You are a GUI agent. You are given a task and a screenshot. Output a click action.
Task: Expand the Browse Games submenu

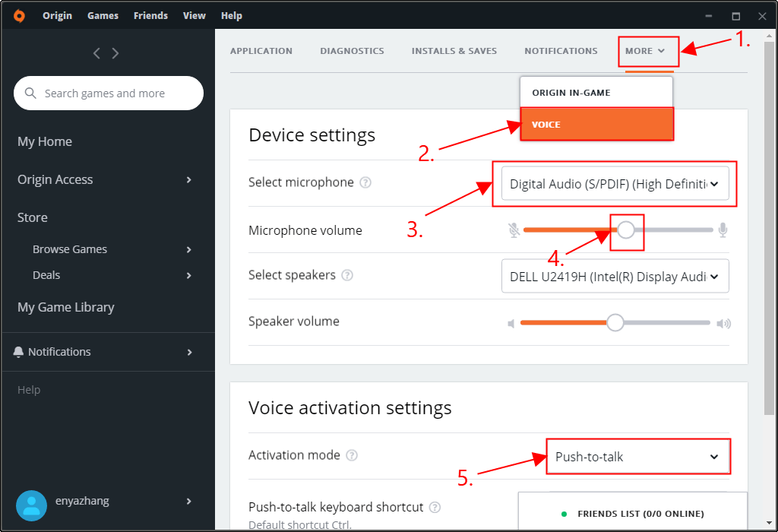(188, 249)
